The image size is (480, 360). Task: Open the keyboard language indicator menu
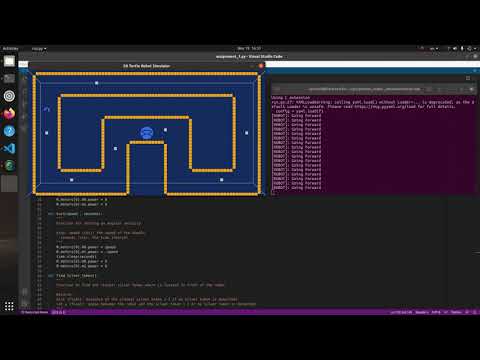[x=434, y=49]
